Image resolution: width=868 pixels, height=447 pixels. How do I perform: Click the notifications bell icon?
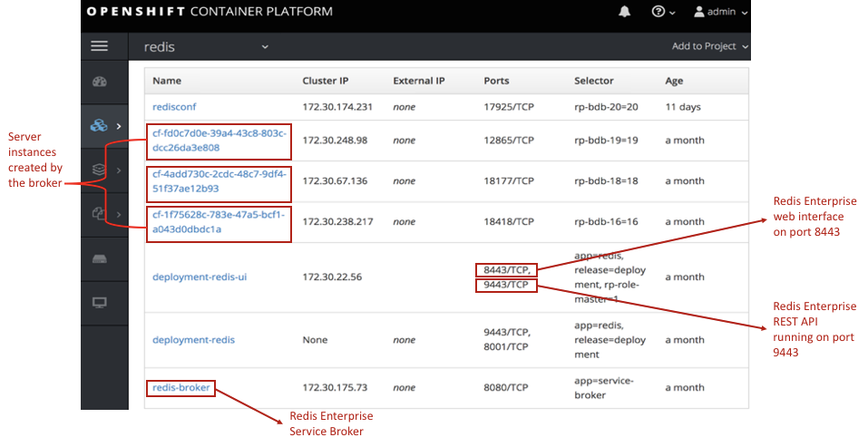tap(624, 12)
